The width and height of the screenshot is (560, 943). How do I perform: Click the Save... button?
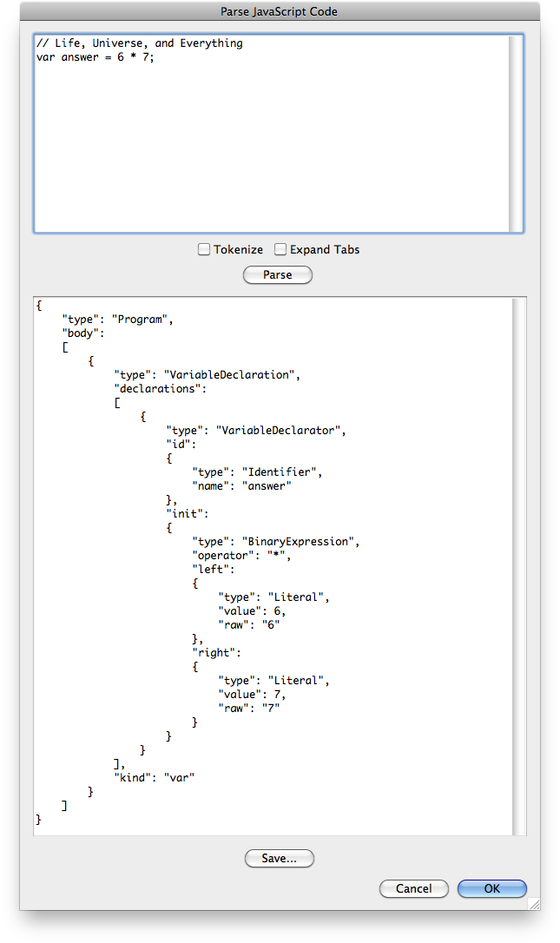tap(279, 858)
